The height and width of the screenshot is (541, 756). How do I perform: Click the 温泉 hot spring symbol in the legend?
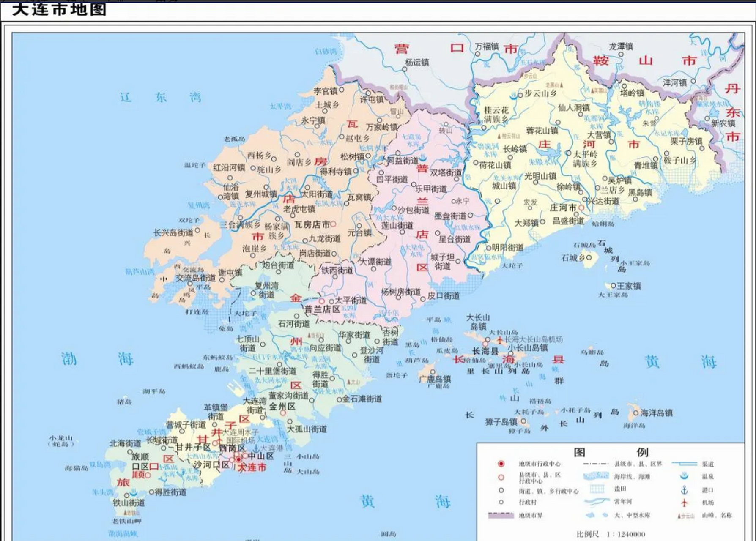coord(684,477)
